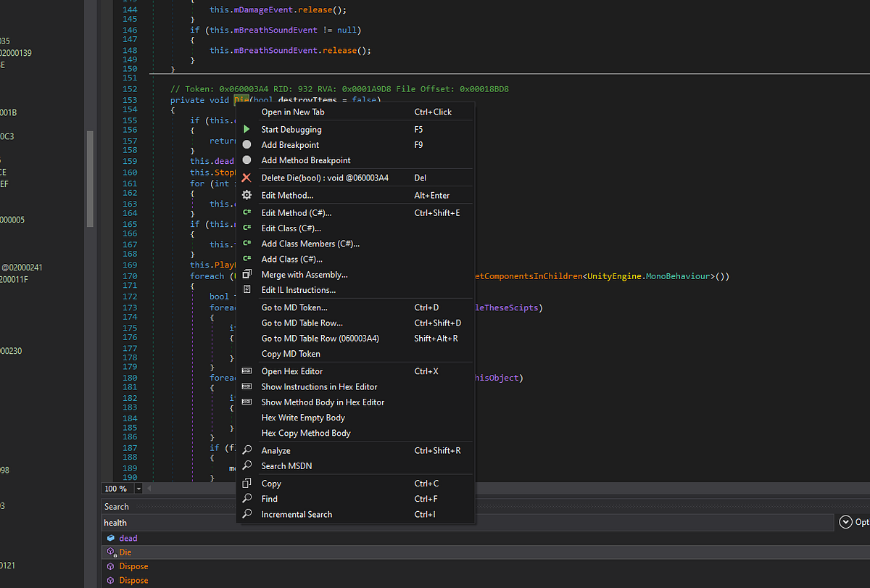Screen dimensions: 870x588
Task: Open the 100 % zoom dropdown
Action: click(x=138, y=489)
